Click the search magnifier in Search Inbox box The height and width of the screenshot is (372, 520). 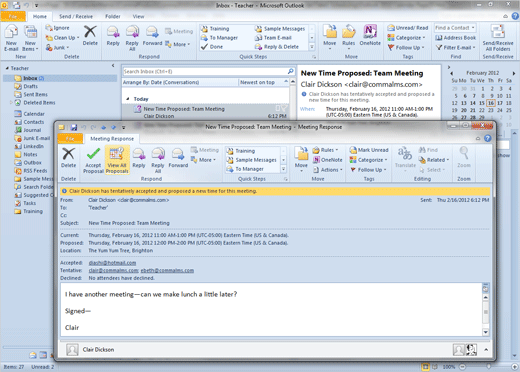[290, 71]
